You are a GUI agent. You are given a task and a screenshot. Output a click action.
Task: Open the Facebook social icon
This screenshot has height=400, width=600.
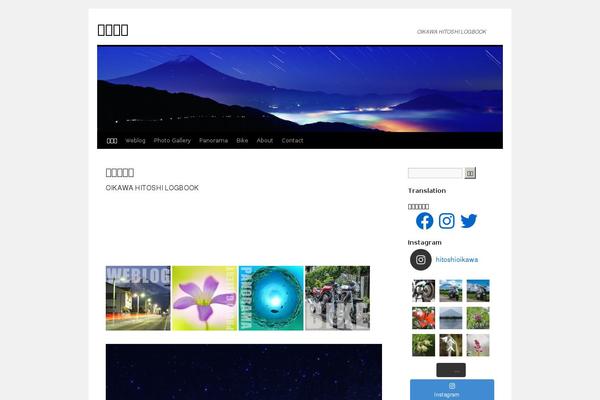pyautogui.click(x=424, y=221)
